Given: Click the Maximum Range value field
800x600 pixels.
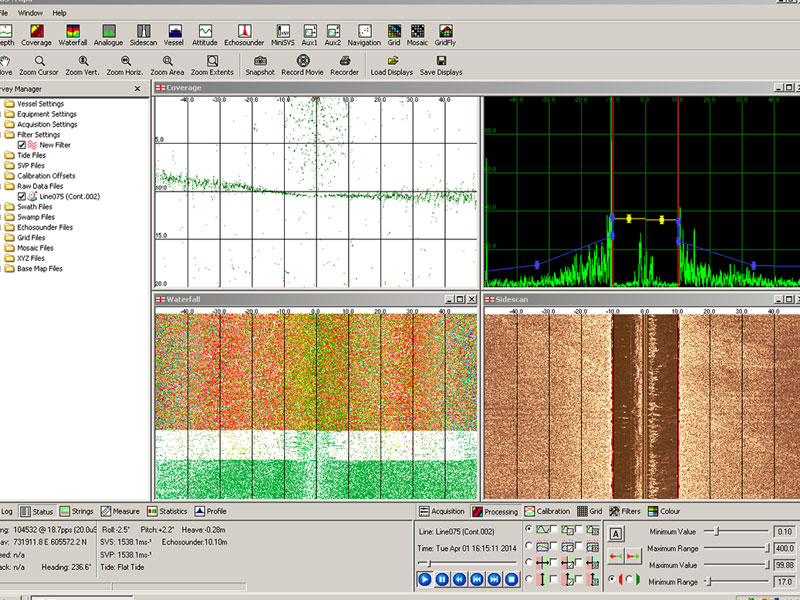Looking at the screenshot, I should 785,548.
